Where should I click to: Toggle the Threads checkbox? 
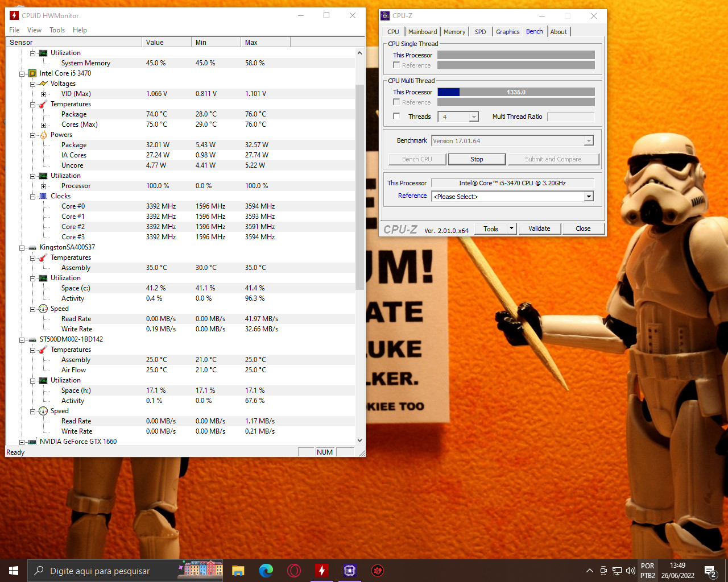tap(396, 117)
